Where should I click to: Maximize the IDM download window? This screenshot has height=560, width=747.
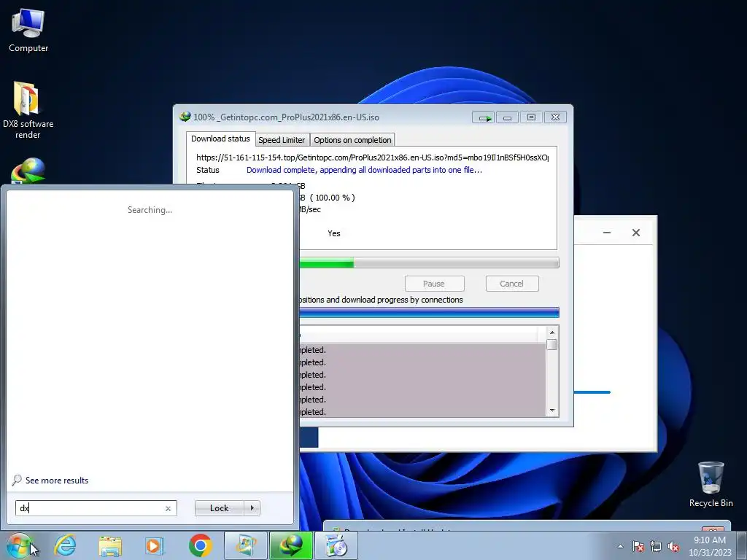click(531, 117)
